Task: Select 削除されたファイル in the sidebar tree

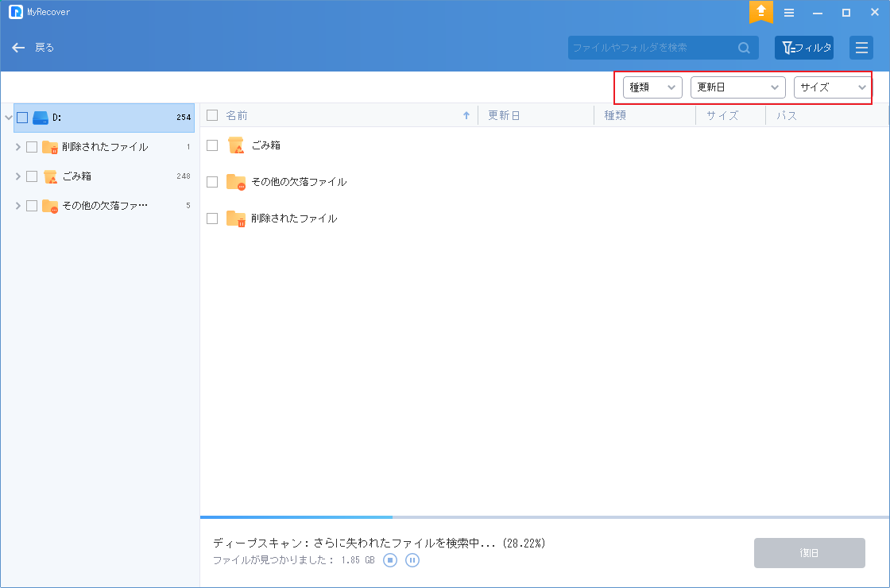Action: click(105, 147)
